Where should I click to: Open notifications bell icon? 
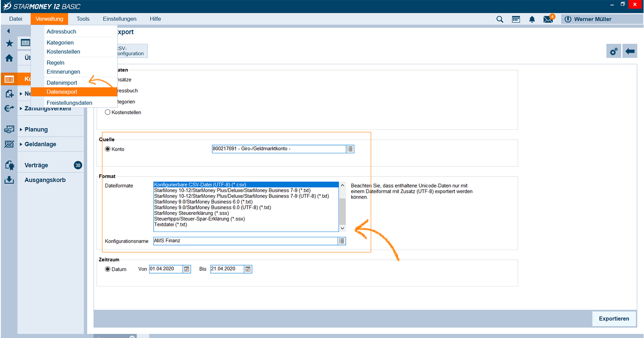[532, 19]
